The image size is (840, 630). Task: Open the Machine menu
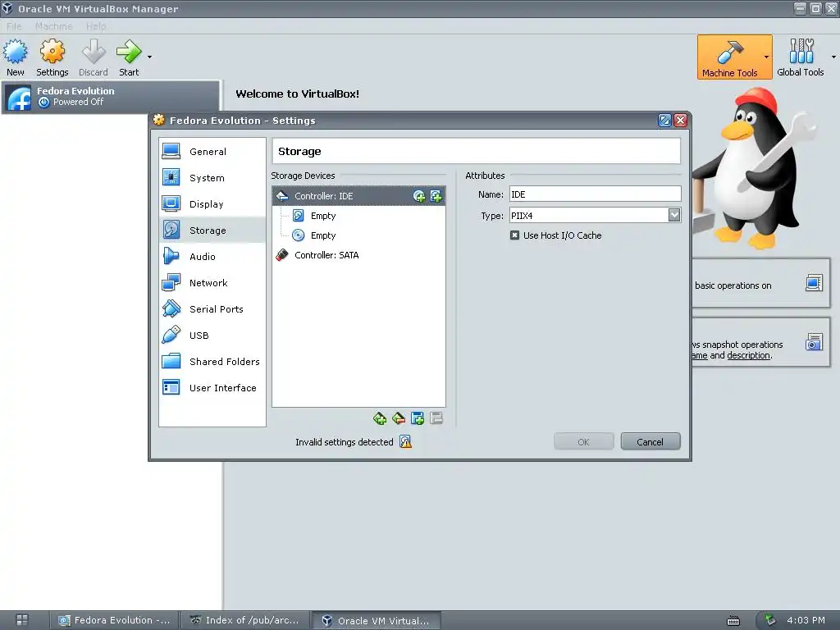(x=53, y=25)
